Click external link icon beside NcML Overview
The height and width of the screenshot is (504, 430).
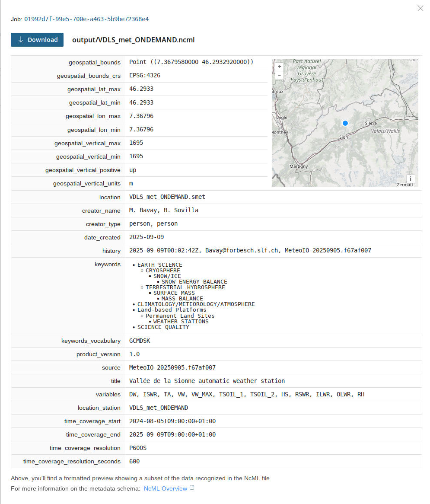(x=192, y=488)
